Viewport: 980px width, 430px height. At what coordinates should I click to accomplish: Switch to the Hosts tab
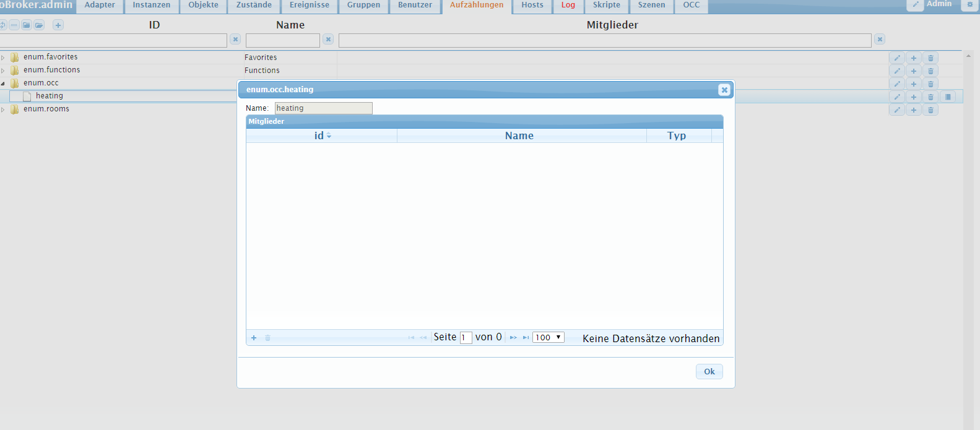532,6
